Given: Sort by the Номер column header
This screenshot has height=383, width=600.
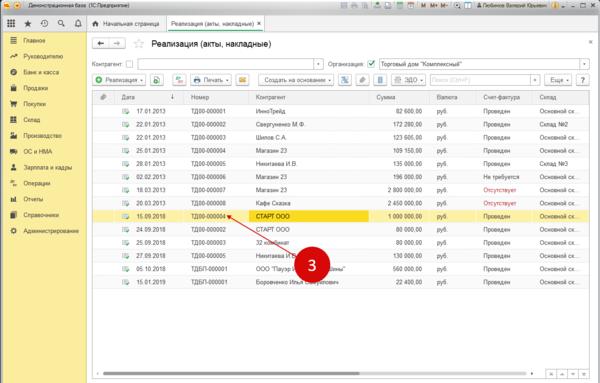Looking at the screenshot, I should pos(216,97).
